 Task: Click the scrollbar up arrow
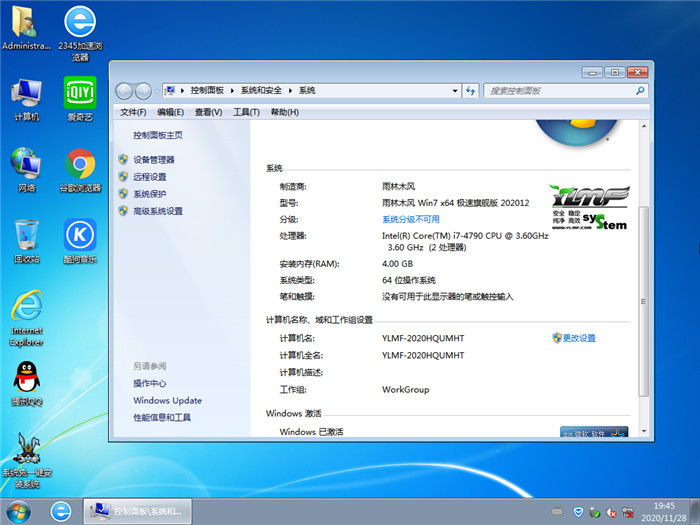pos(644,126)
